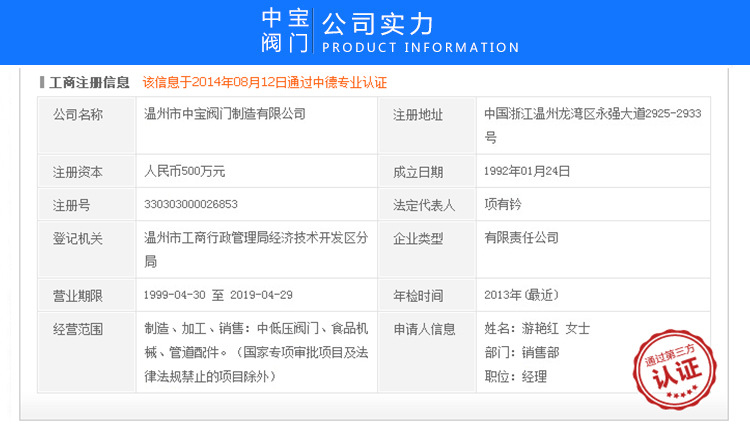Click the 登记机关 authority value text
750x426 pixels.
click(x=256, y=249)
